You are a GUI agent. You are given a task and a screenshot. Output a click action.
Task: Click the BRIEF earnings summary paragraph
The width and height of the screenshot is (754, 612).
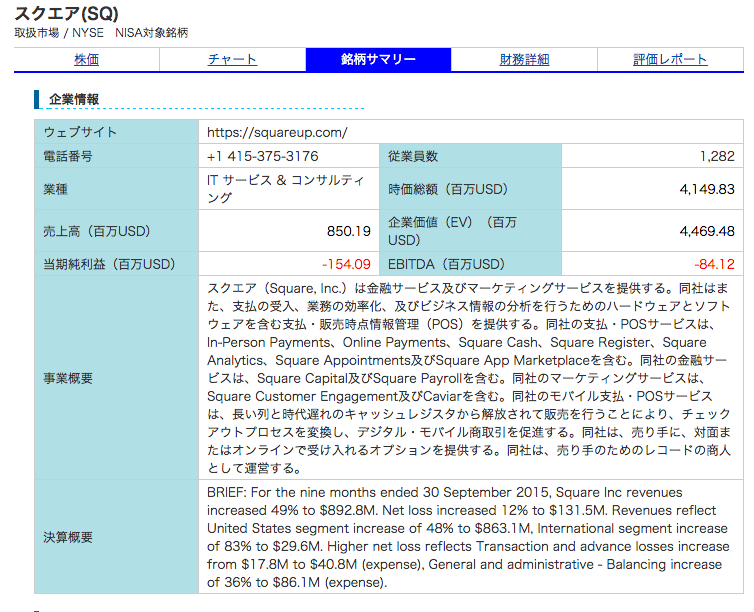(x=468, y=537)
